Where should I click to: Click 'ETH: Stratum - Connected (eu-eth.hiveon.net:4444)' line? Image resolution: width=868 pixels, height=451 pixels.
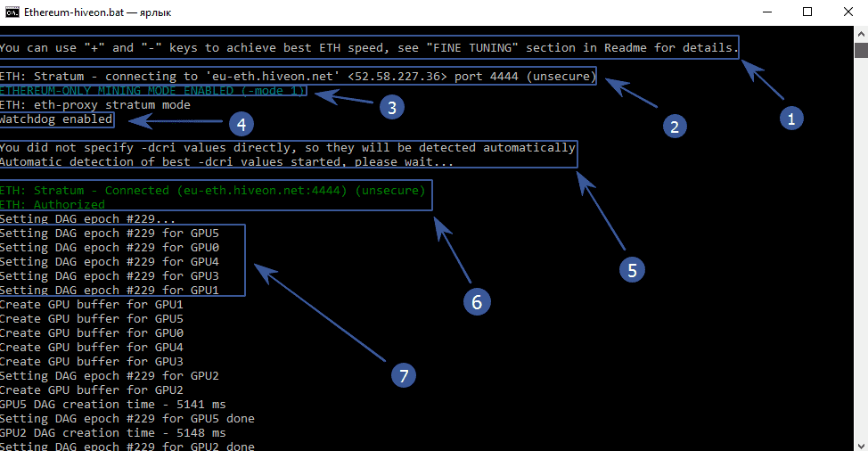pos(213,191)
